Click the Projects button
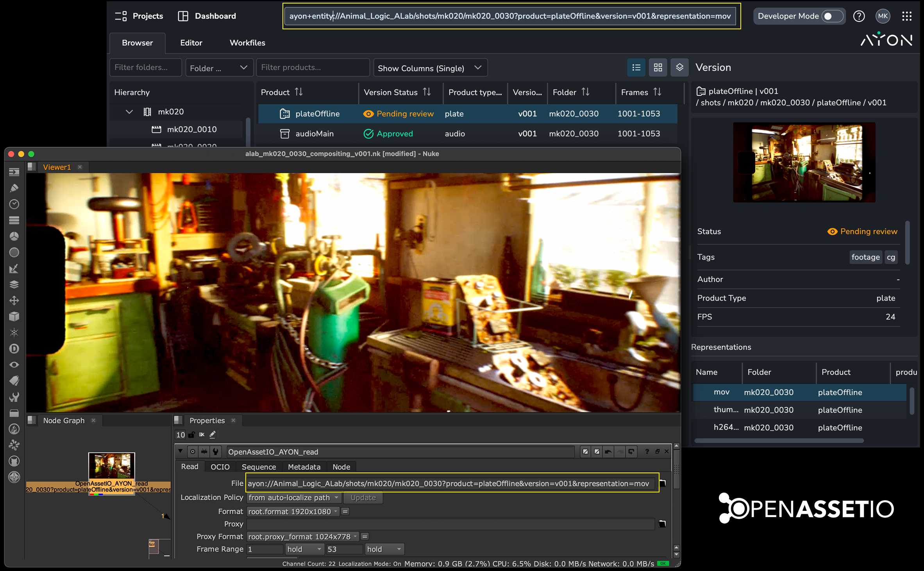The image size is (924, 571). click(139, 16)
